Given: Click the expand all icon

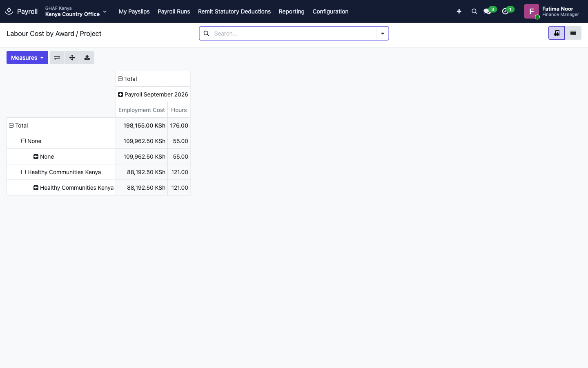Looking at the screenshot, I should tap(72, 58).
